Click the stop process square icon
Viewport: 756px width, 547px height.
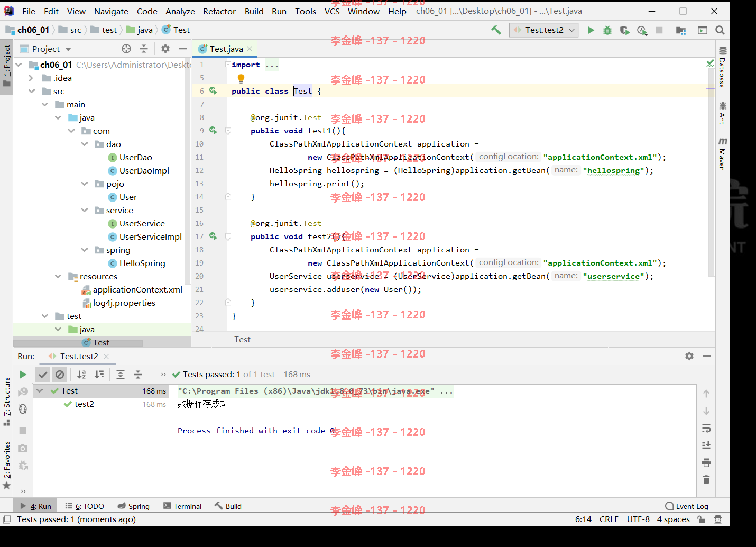tap(659, 30)
